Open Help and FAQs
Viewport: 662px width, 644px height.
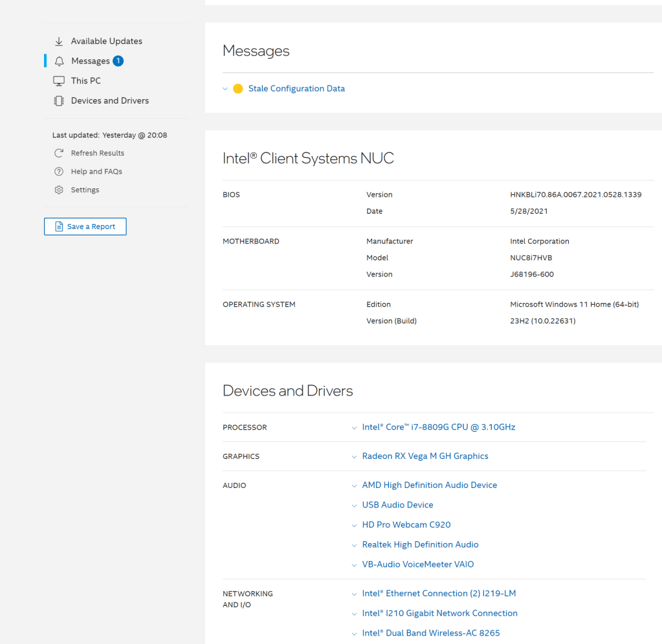pyautogui.click(x=96, y=172)
